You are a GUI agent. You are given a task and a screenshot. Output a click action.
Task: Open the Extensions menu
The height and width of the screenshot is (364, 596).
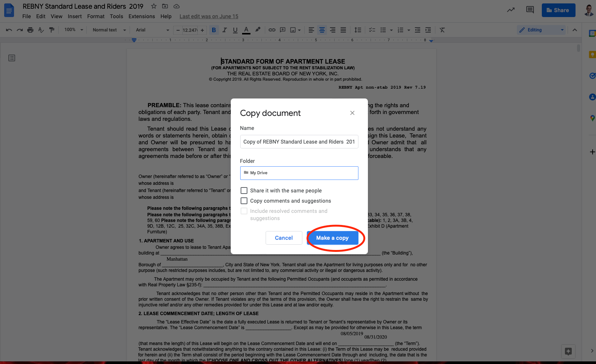[142, 16]
